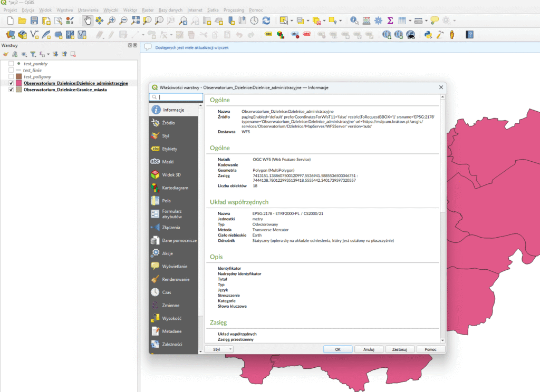
Task: Toggle the test_poligony layer checkbox
Action: [11, 76]
